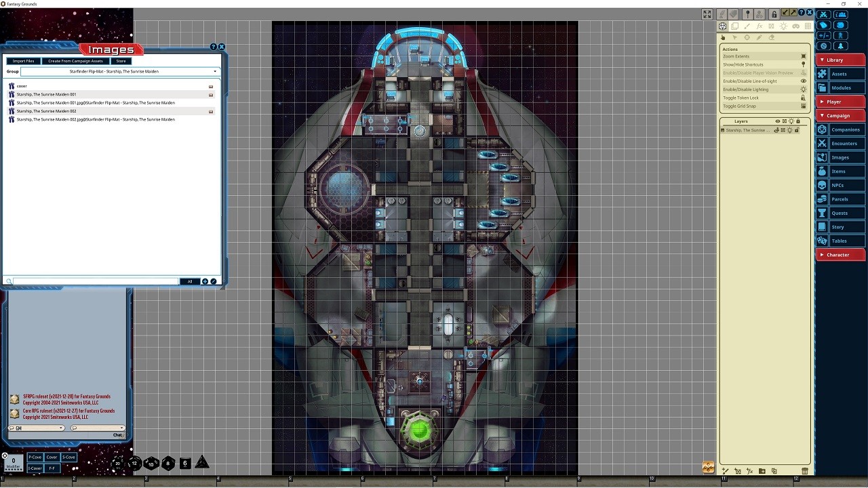The image size is (868, 488).
Task: Select the eraser tool
Action: click(x=772, y=37)
